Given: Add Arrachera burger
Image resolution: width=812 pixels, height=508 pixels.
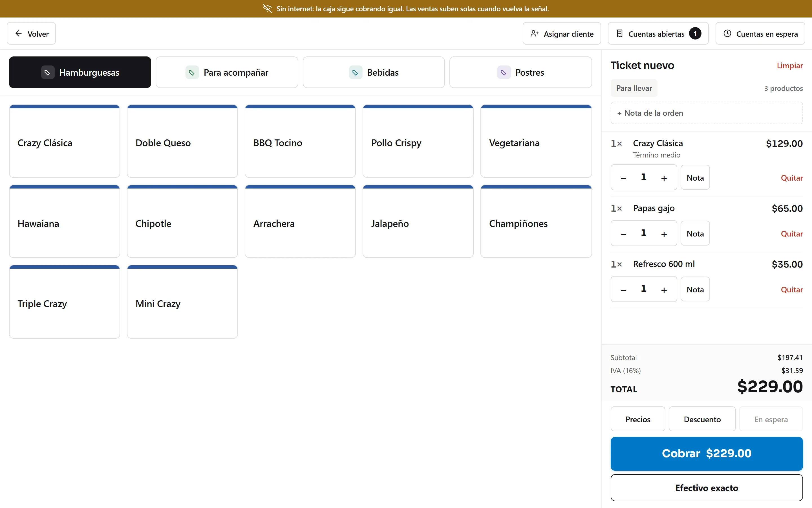Looking at the screenshot, I should tap(300, 222).
